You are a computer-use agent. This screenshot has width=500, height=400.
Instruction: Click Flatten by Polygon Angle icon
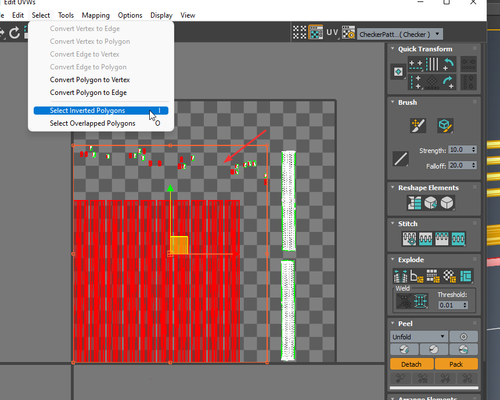[x=416, y=276]
